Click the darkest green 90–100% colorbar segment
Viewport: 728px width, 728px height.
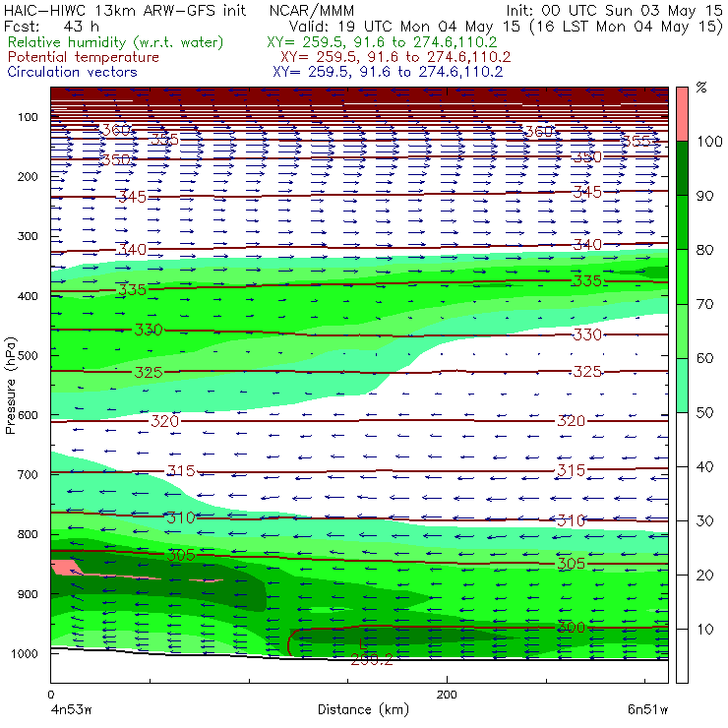(x=682, y=168)
